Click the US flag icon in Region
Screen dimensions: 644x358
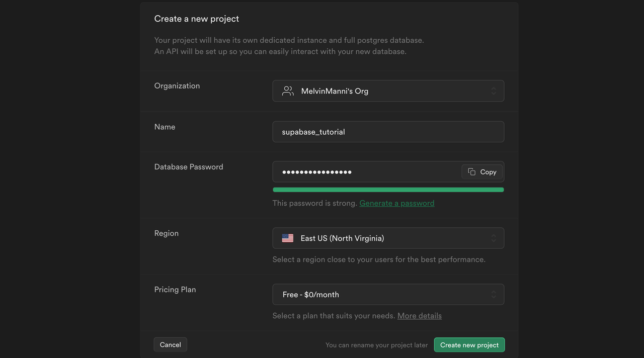(288, 238)
